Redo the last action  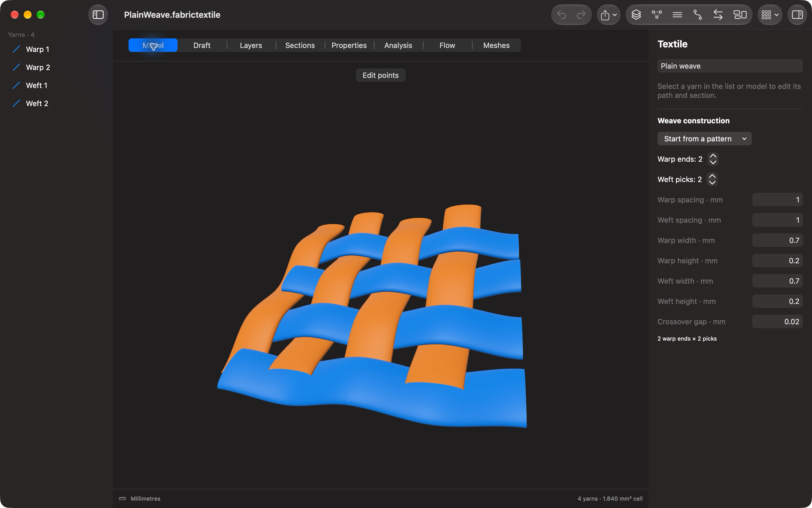pos(581,15)
